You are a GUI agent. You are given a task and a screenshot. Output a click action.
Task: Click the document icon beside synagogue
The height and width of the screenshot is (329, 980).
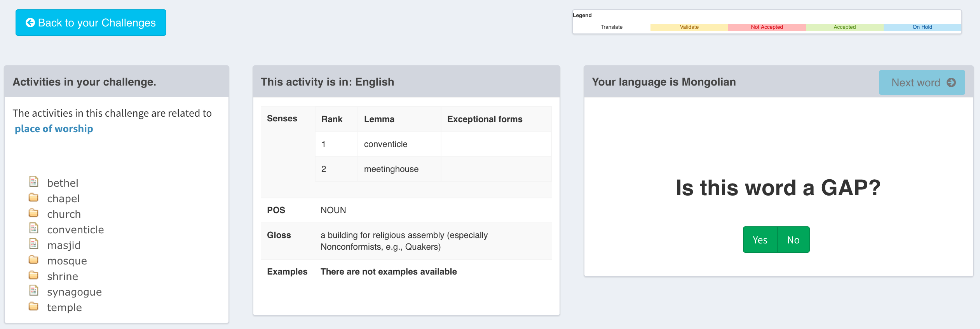point(34,290)
